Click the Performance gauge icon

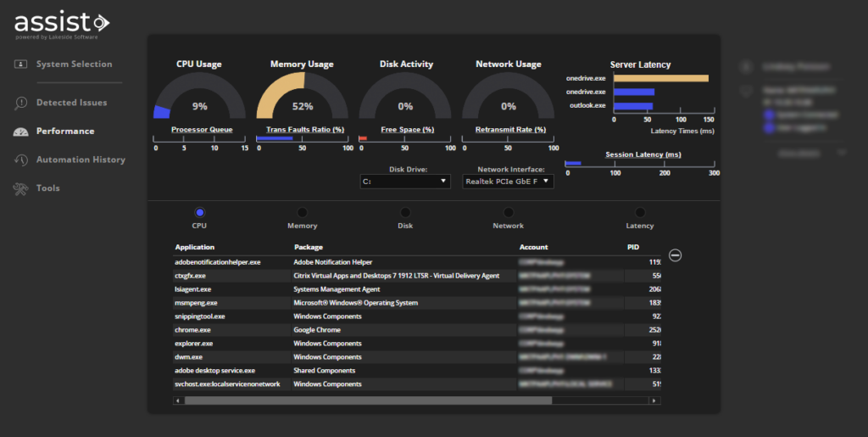click(x=20, y=132)
